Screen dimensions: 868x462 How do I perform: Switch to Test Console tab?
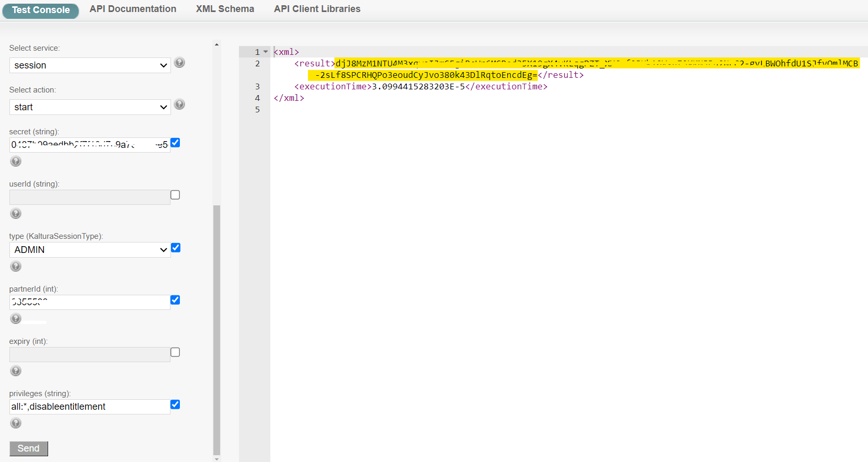41,10
